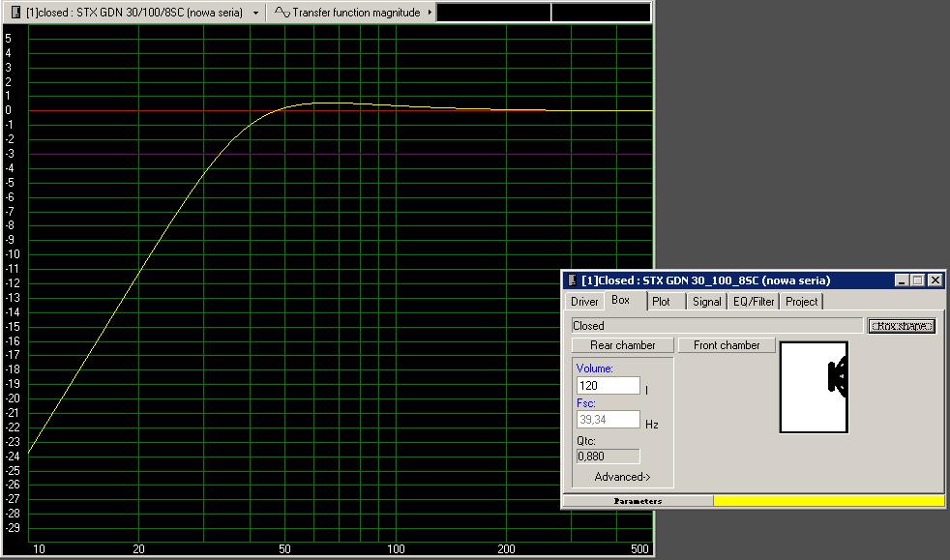Open the EQ/Filter tab
950x560 pixels.
point(754,302)
